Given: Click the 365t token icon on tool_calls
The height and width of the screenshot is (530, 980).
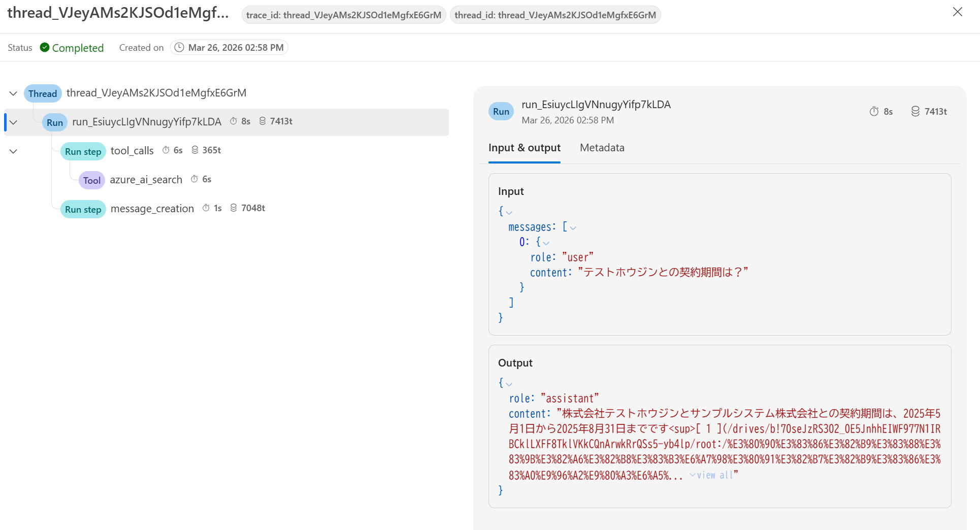Looking at the screenshot, I should click(194, 150).
